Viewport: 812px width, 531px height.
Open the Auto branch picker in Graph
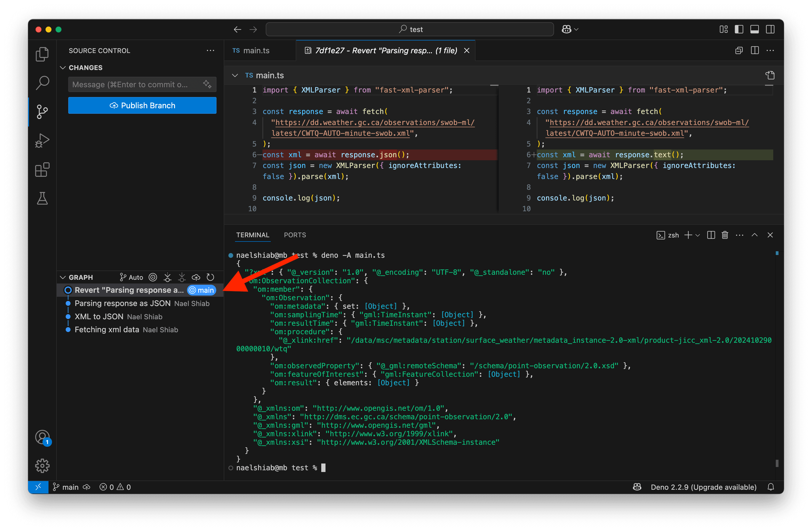pos(131,277)
